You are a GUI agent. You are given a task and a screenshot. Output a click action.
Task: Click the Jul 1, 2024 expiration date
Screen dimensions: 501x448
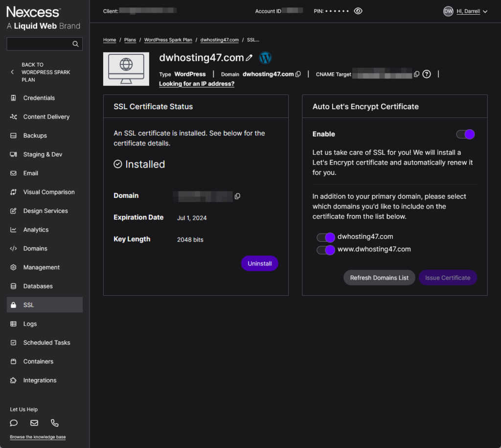(192, 218)
